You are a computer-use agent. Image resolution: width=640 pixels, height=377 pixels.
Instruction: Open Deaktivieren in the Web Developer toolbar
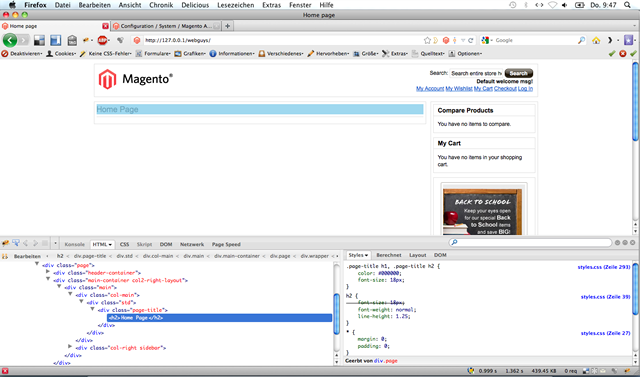coord(22,53)
